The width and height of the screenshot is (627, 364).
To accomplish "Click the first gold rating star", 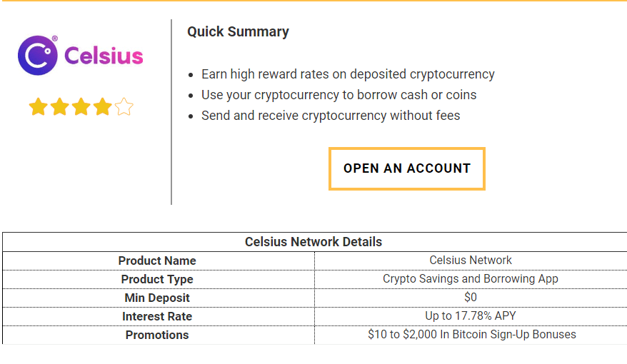I will (39, 106).
